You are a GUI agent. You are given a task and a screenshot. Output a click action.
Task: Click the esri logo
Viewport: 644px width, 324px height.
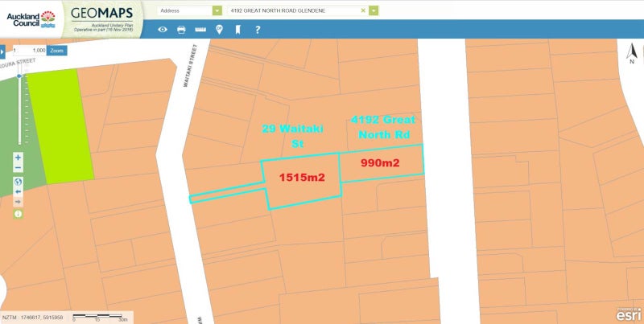tap(629, 314)
